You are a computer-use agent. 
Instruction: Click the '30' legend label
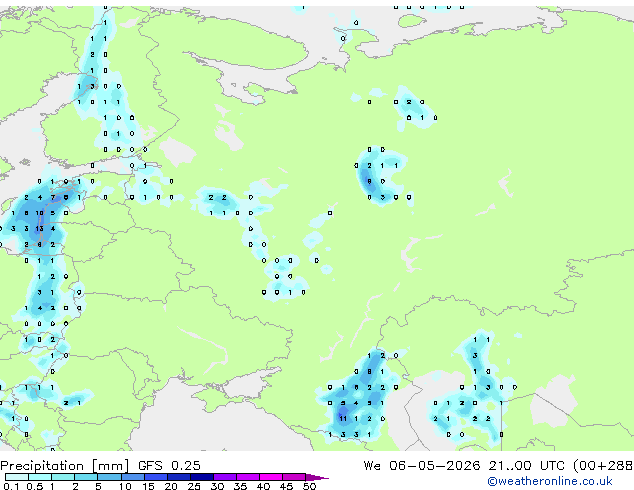[x=217, y=486]
